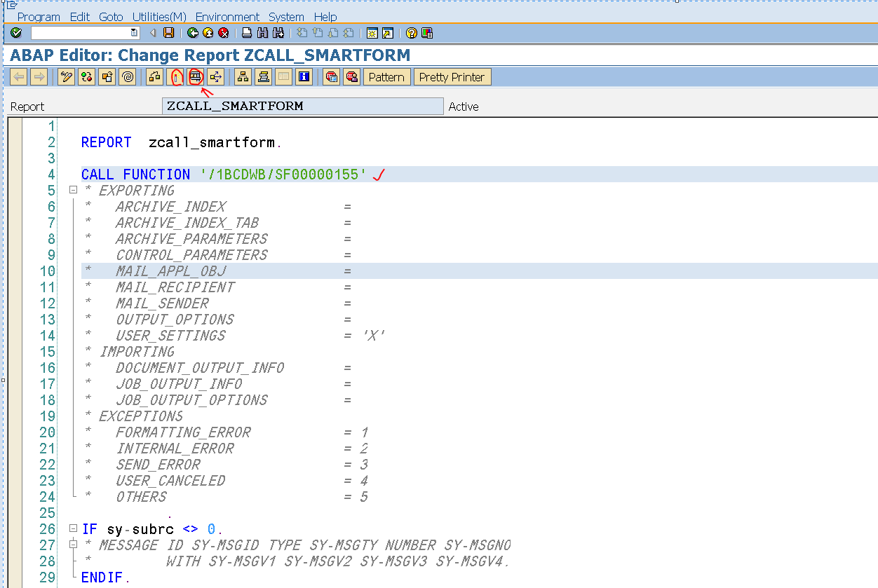Viewport: 878px width, 588px height.
Task: Toggle the Active/Inactive version icon
Action: (87, 77)
